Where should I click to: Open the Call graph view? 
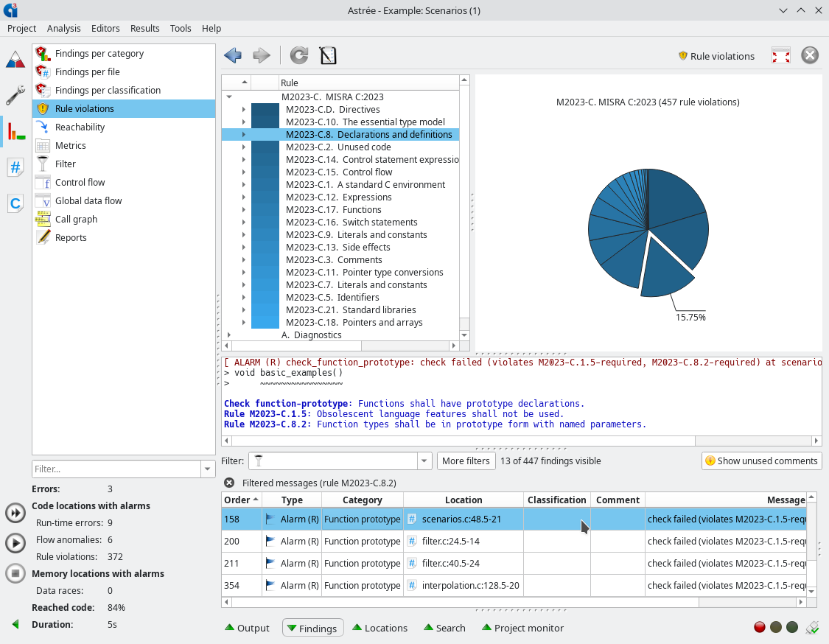[76, 220]
